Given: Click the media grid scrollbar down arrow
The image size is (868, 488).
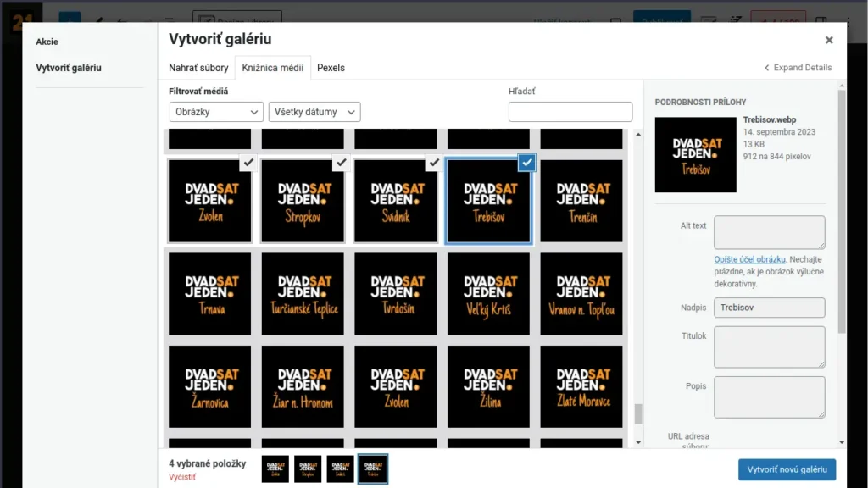Looking at the screenshot, I should click(638, 442).
